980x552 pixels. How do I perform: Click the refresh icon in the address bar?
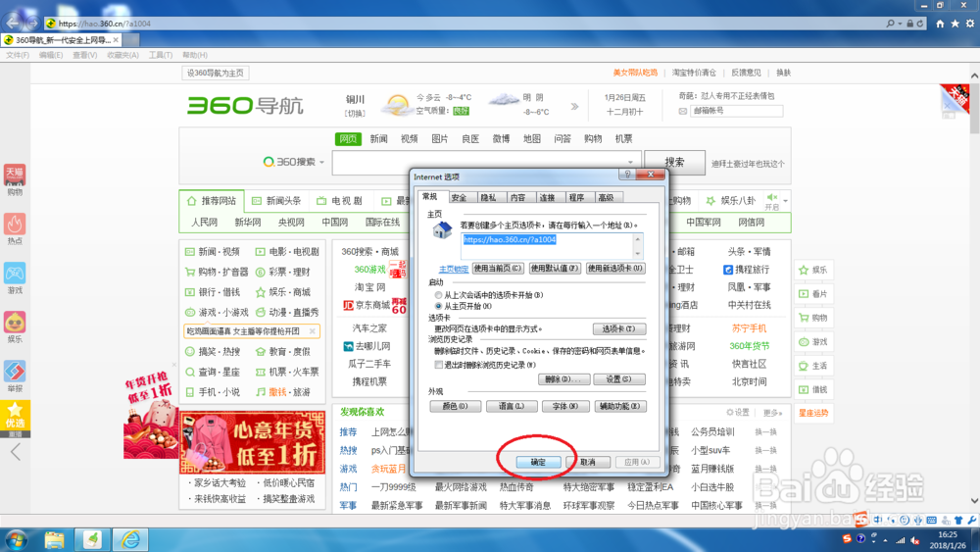click(920, 24)
